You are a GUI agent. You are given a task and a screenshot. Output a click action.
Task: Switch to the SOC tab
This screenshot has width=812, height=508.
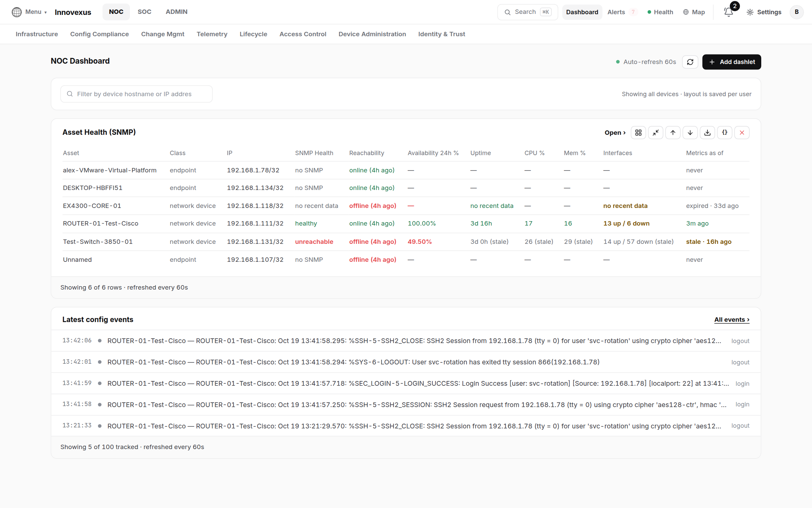pos(144,12)
